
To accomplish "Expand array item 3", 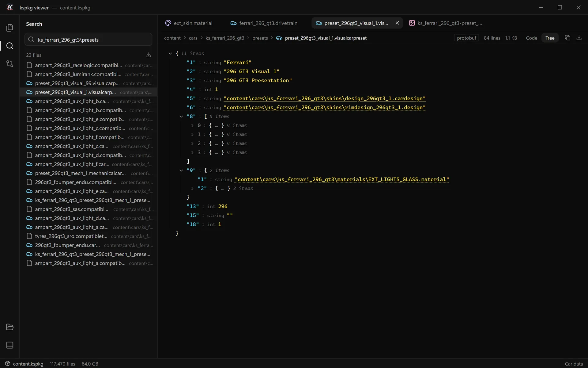I will click(x=192, y=152).
